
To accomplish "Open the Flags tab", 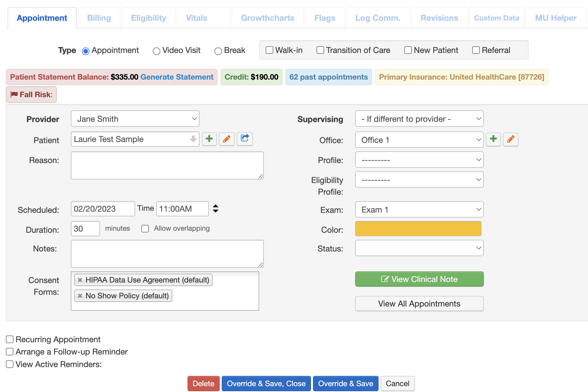I will tap(325, 18).
